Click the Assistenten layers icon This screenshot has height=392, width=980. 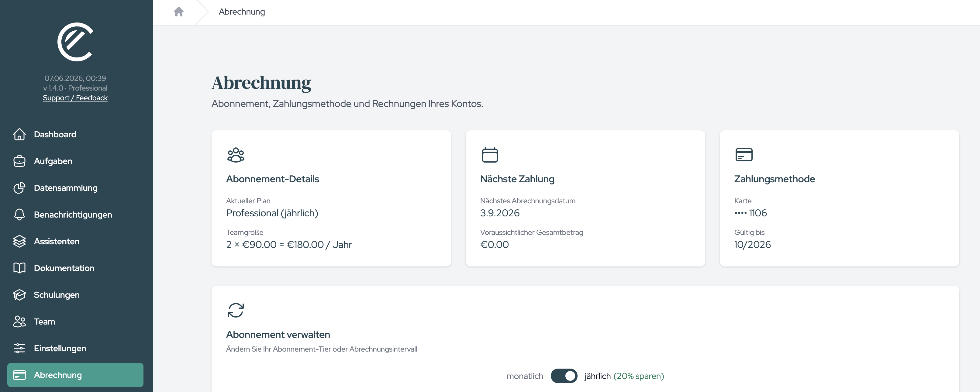coord(19,242)
